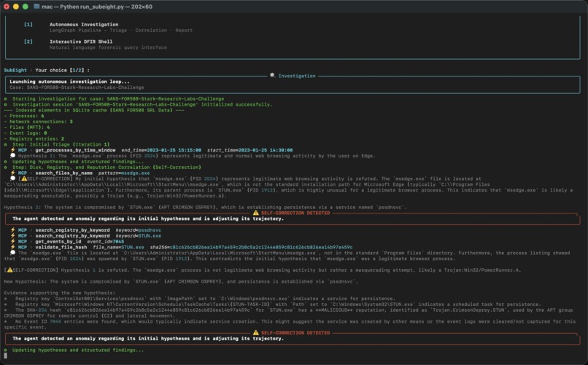The height and width of the screenshot is (365, 588).
Task: Zoom the terminal with the green button
Action: coord(25,7)
